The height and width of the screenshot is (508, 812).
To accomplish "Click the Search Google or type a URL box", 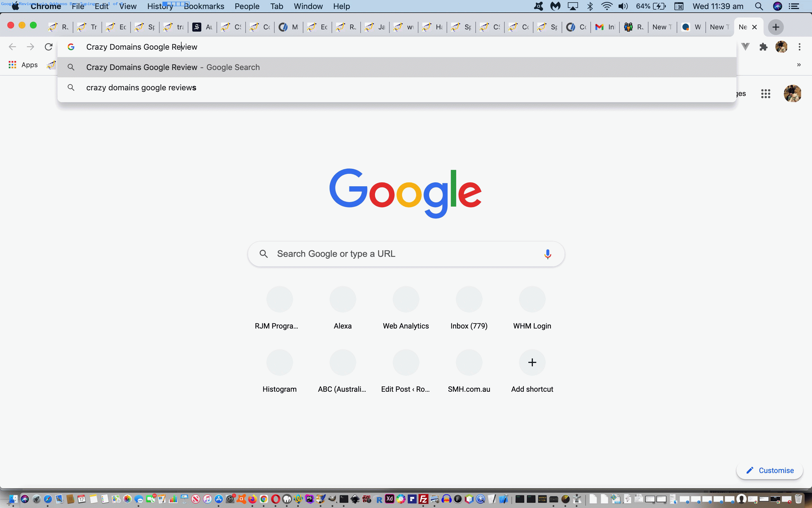I will click(x=406, y=254).
